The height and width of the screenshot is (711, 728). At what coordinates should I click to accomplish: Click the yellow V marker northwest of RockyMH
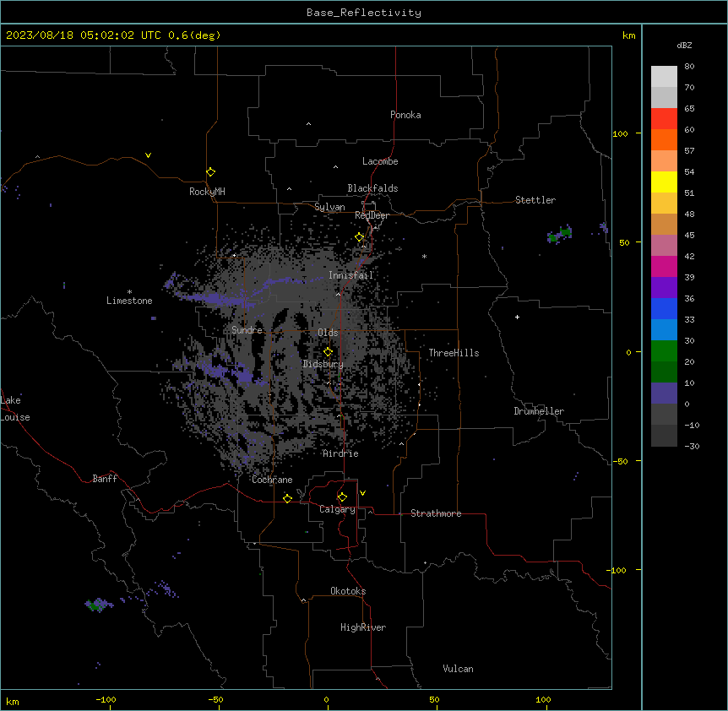pyautogui.click(x=148, y=155)
